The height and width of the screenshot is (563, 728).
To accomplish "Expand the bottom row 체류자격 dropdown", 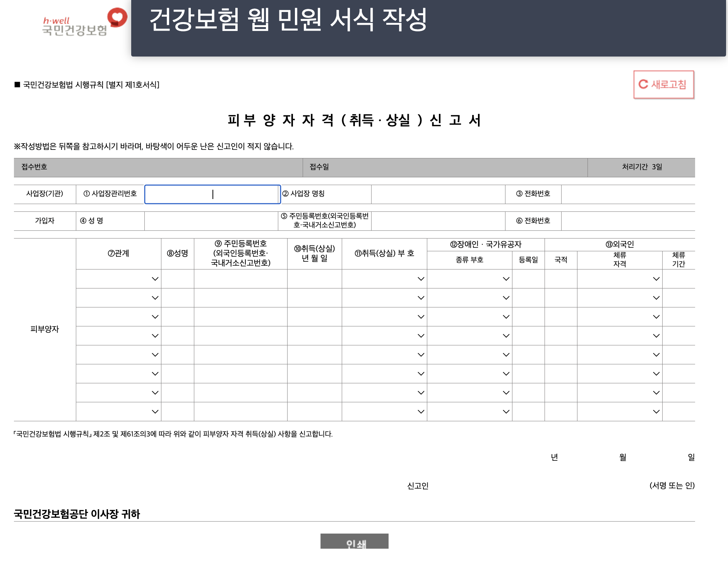I will coord(656,411).
